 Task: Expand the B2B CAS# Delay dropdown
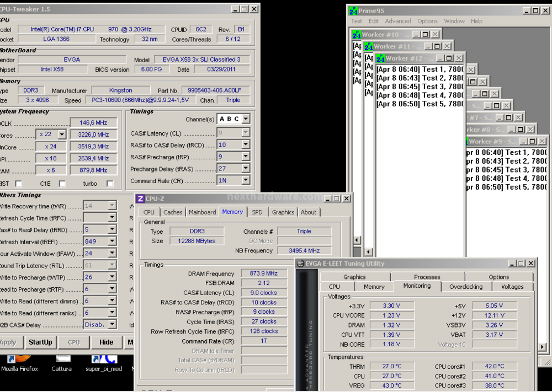[112, 325]
